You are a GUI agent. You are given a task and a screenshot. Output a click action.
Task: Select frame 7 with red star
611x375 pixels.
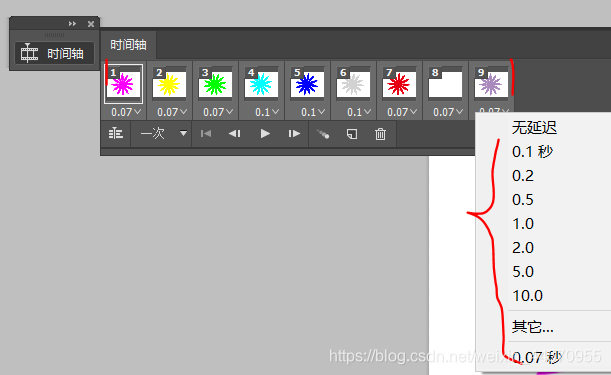point(399,84)
